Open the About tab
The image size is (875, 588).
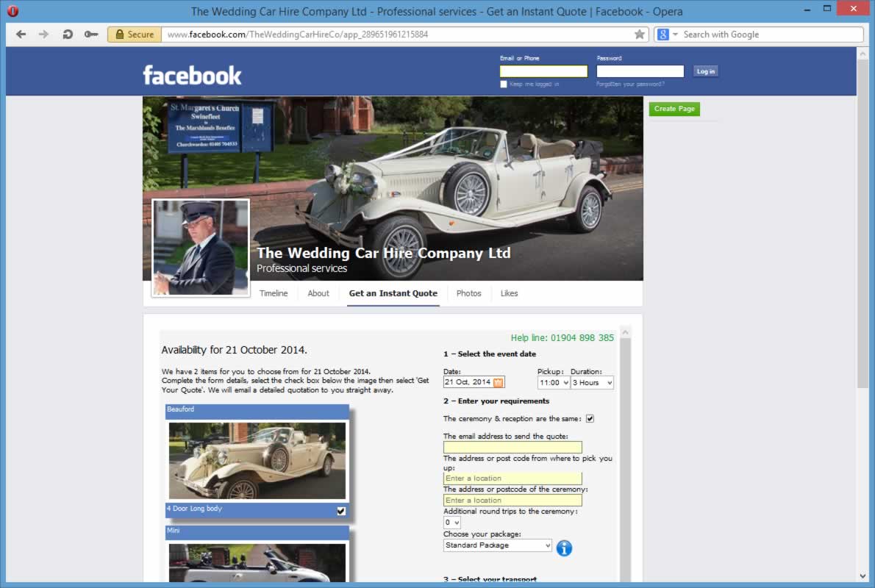pyautogui.click(x=318, y=293)
